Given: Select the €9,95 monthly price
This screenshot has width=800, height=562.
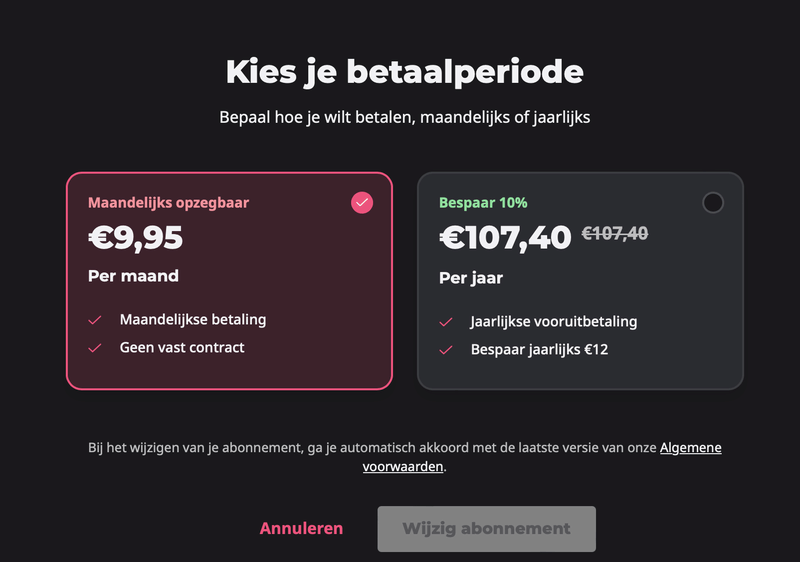Looking at the screenshot, I should pos(135,238).
